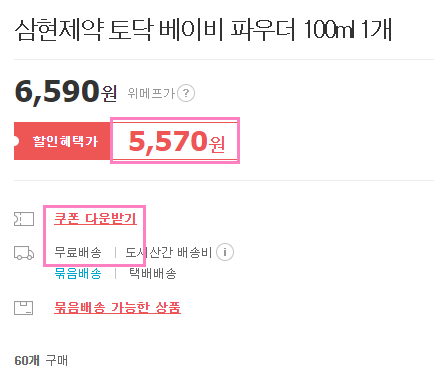The width and height of the screenshot is (434, 373).
Task: Open the 묶음배송 가능한 상품 link
Action: pos(117,307)
